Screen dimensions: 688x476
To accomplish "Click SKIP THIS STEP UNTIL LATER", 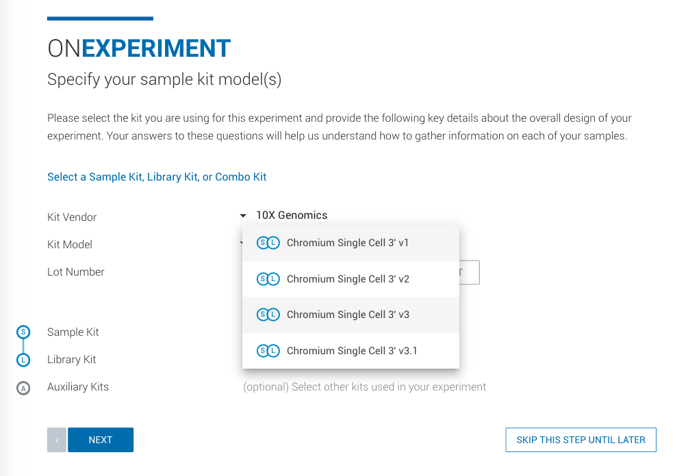I will click(580, 440).
